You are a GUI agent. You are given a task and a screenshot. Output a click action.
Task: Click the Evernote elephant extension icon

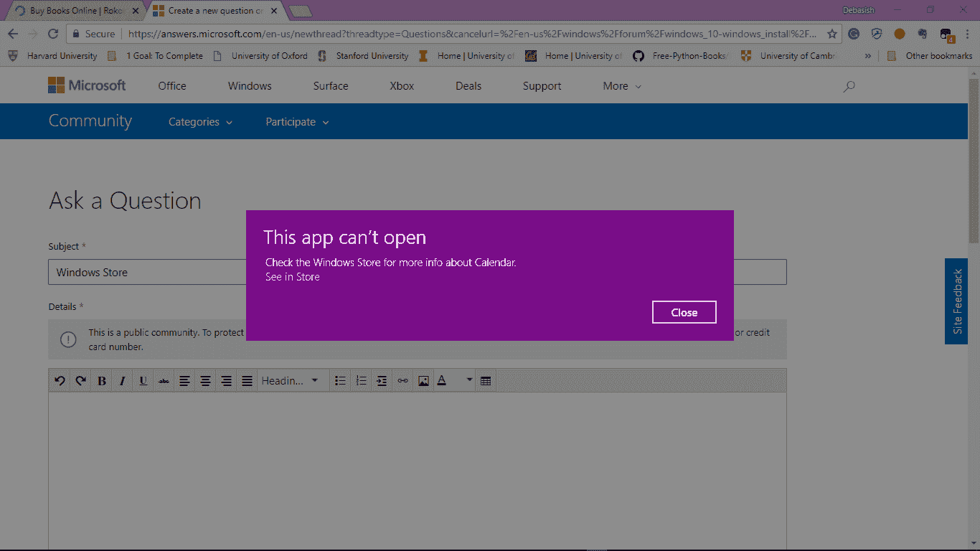point(923,34)
